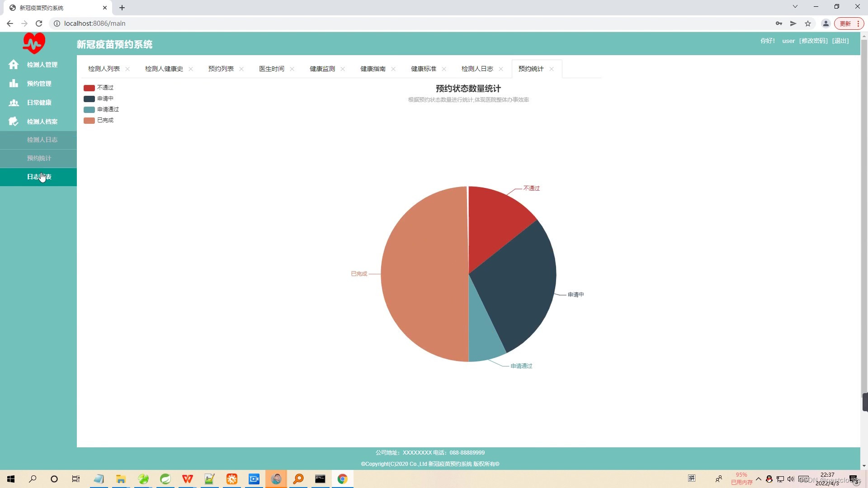Click the tag icon beside 检测人档案
868x488 pixels.
[x=14, y=122]
